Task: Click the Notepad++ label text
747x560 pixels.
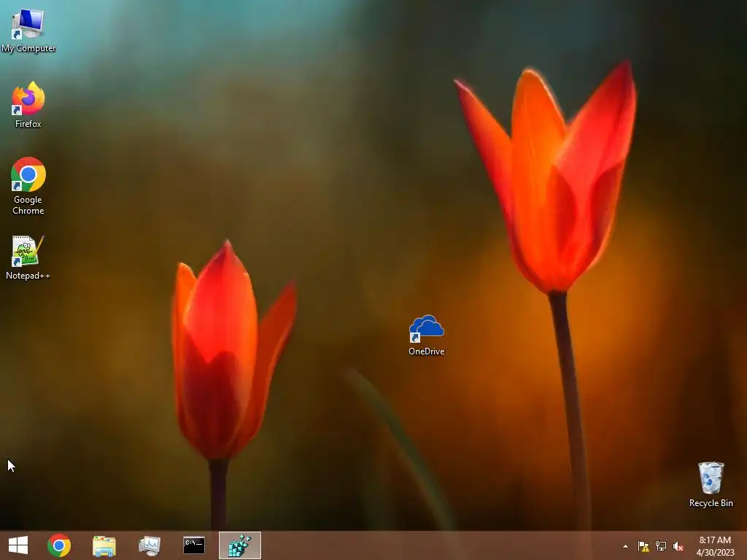Action: point(28,276)
